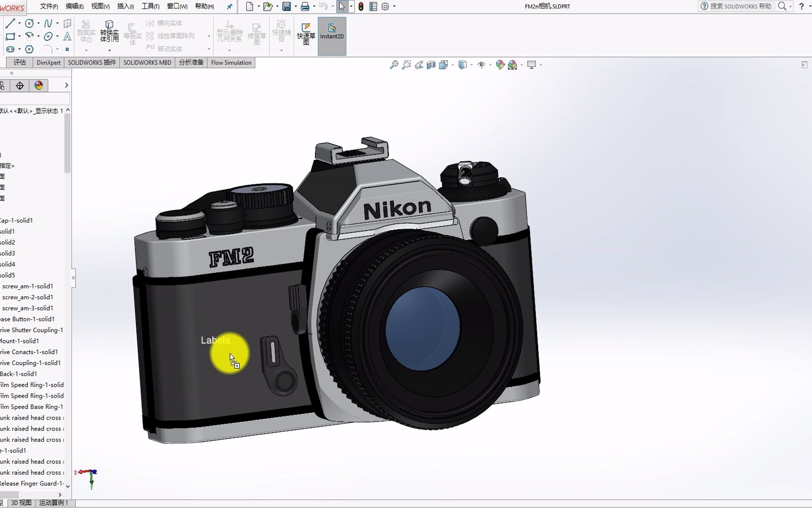Image resolution: width=812 pixels, height=508 pixels.
Task: Click the Zoom to Area icon
Action: (x=406, y=65)
